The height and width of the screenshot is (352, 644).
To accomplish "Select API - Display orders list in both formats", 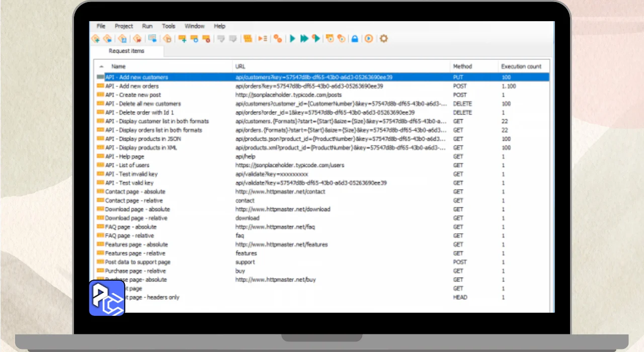I will click(153, 130).
